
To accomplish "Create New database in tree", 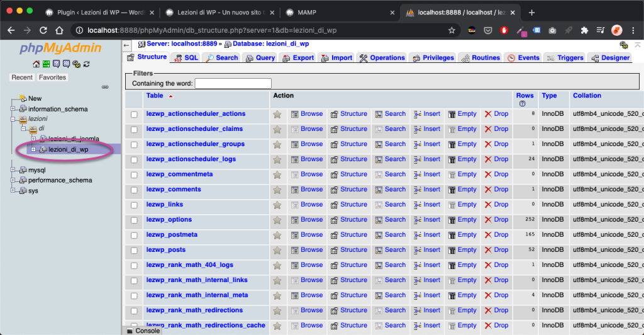I will pyautogui.click(x=35, y=99).
